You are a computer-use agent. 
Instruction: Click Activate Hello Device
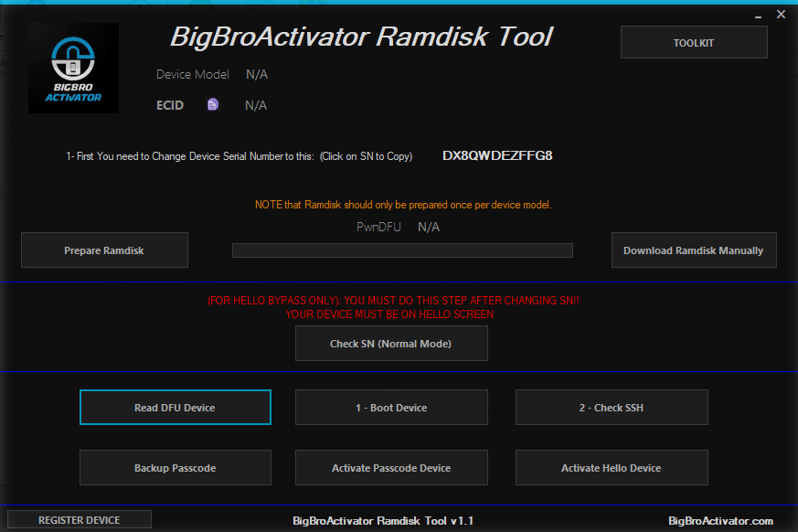click(612, 467)
